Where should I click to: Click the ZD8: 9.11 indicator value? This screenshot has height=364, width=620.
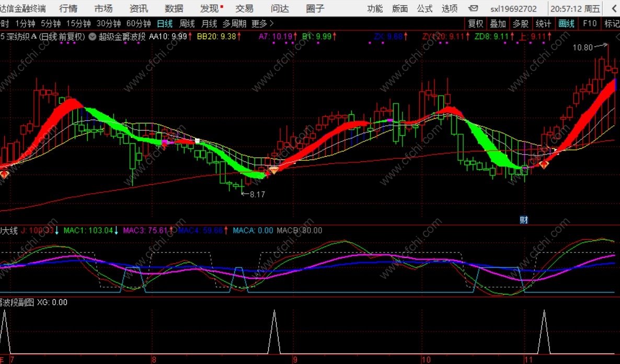click(491, 37)
